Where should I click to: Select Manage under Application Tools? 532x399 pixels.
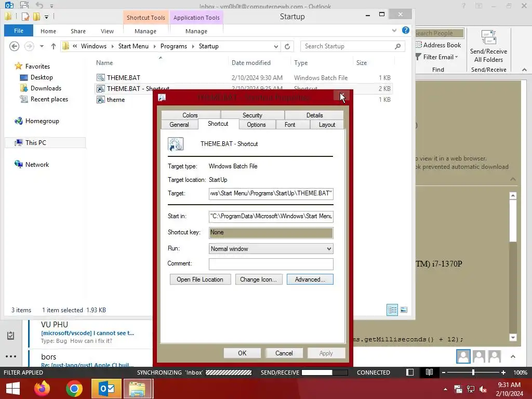[x=196, y=31]
